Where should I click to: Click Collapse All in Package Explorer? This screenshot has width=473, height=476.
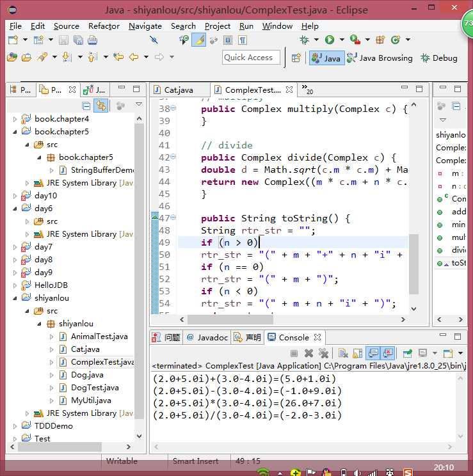(x=86, y=106)
